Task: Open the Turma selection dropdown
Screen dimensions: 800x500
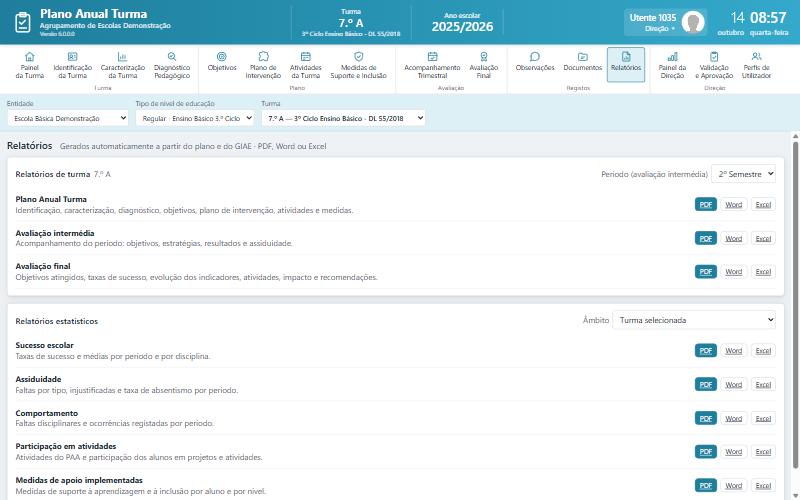Action: pos(343,118)
